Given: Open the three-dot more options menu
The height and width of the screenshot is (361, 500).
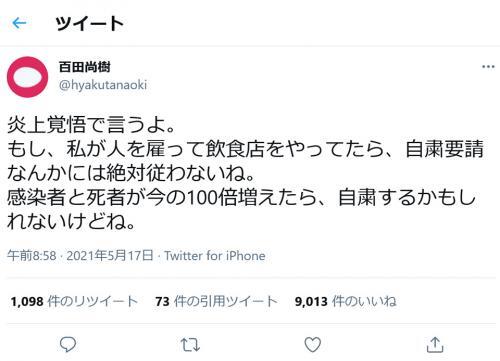Looking at the screenshot, I should tap(488, 67).
